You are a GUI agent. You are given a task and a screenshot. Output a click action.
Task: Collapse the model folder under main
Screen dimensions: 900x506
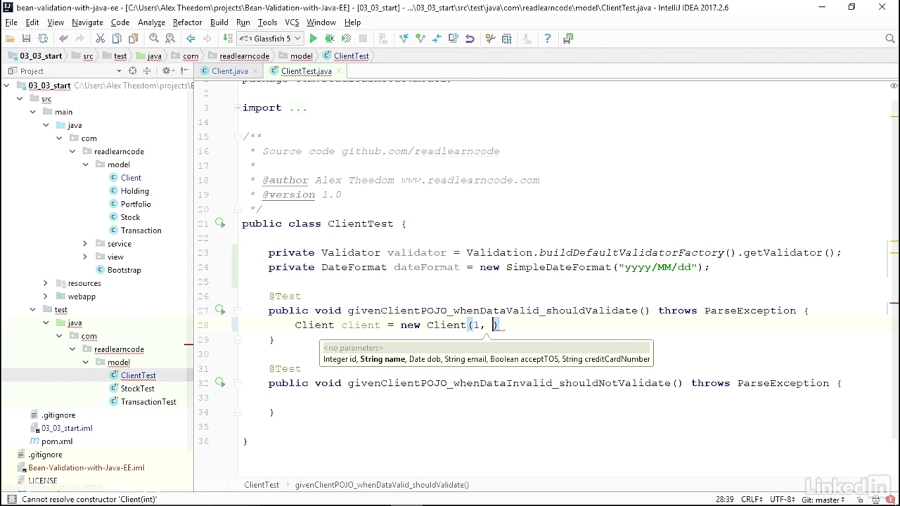[85, 165]
